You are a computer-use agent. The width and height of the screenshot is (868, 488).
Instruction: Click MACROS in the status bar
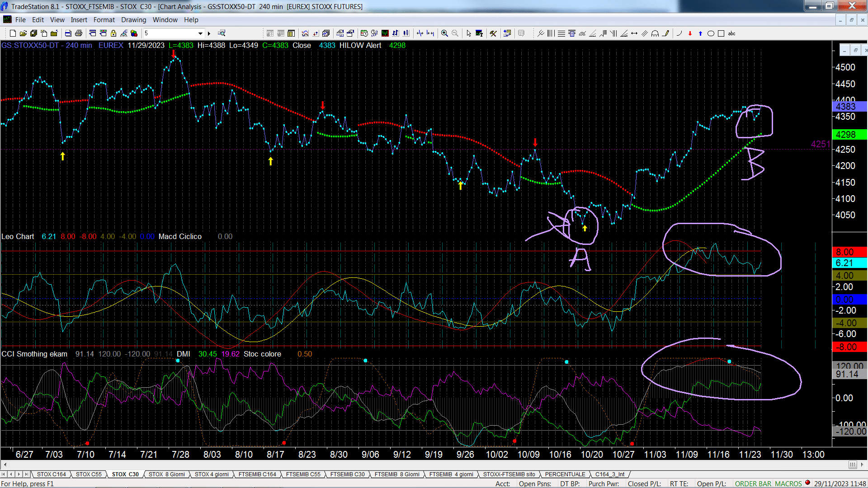(x=788, y=484)
